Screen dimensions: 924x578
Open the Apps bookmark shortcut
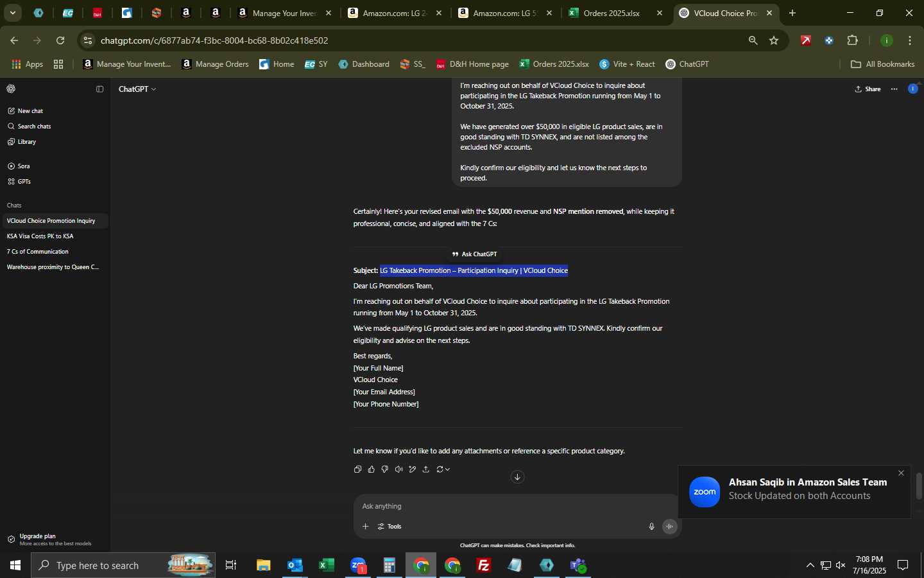28,64
